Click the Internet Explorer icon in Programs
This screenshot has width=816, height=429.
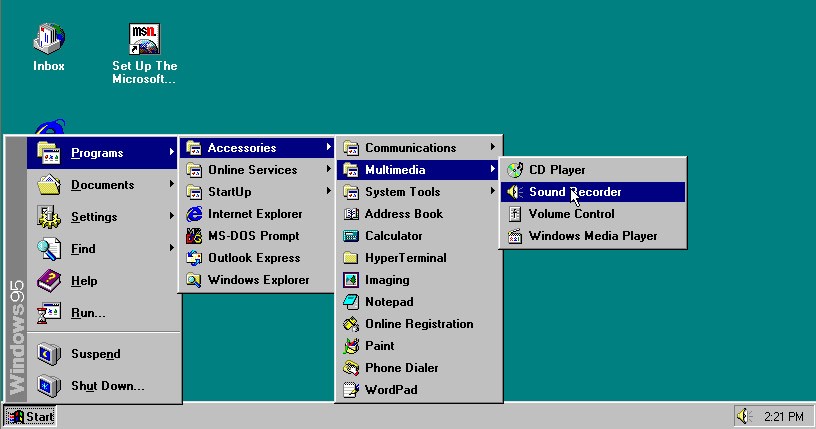[x=194, y=214]
